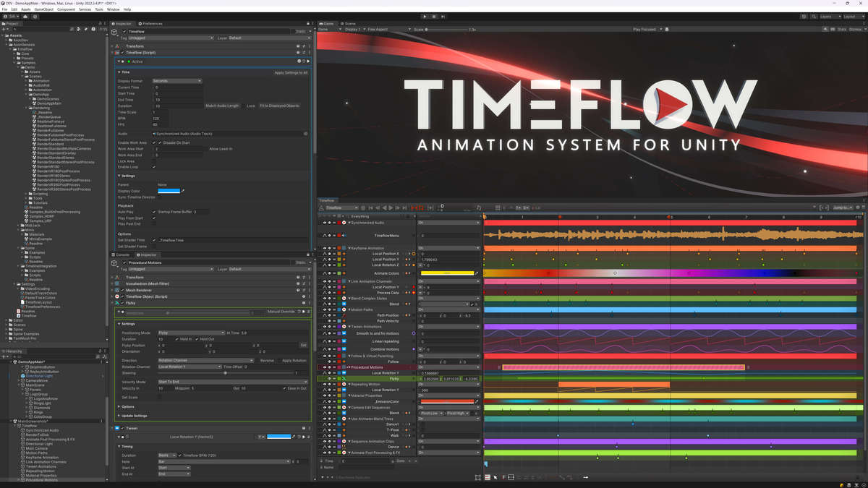
Task: Open the Display Format Seconds dropdown
Action: (177, 81)
